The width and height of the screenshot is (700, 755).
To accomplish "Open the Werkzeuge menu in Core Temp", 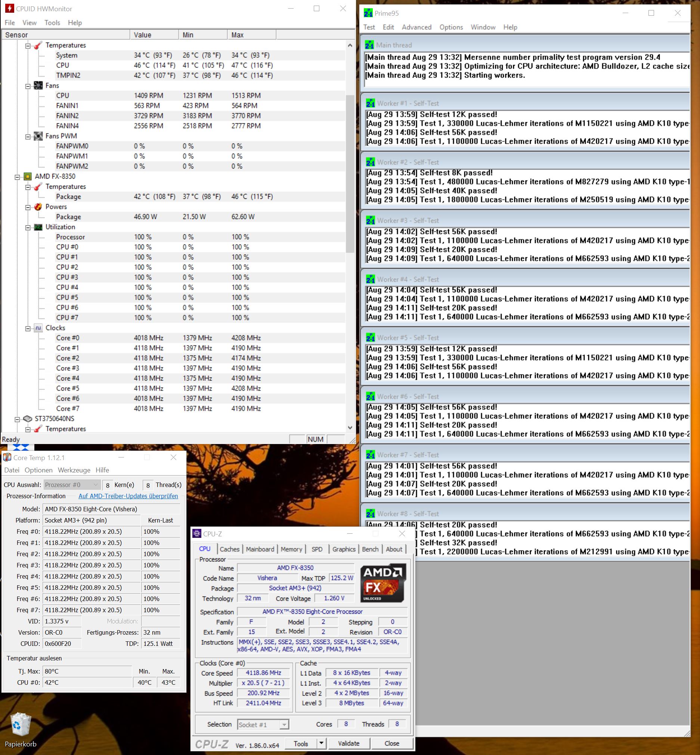I will coord(74,470).
